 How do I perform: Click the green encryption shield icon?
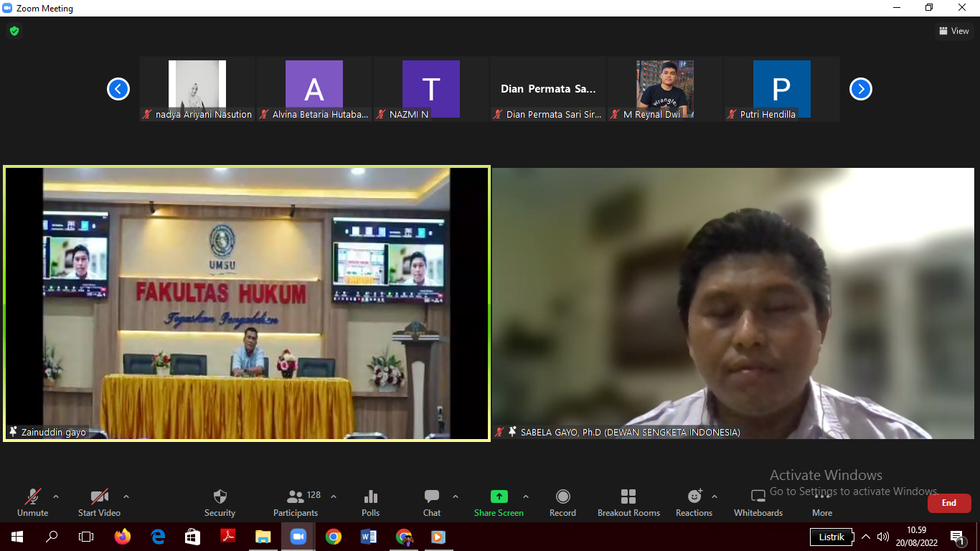coord(14,31)
